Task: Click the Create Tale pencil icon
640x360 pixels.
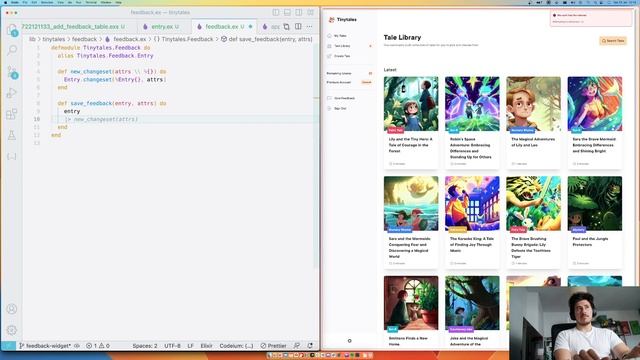Action: [329, 56]
